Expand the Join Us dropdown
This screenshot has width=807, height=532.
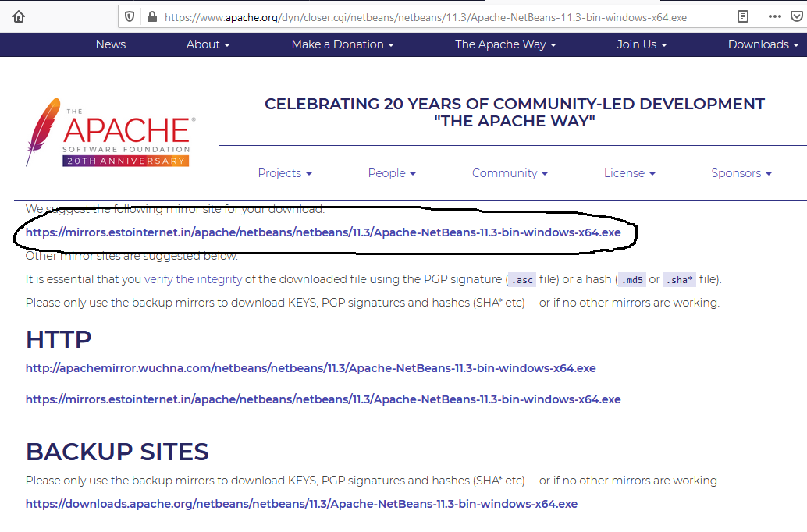tap(642, 44)
